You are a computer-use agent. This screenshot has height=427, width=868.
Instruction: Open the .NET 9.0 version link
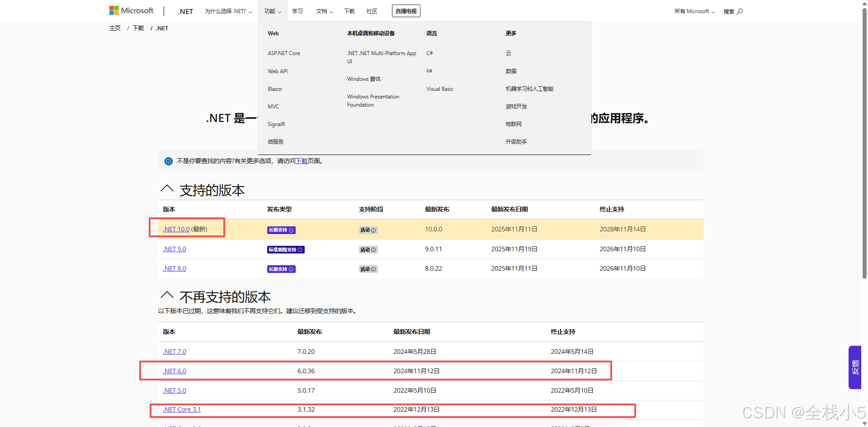[x=175, y=249]
